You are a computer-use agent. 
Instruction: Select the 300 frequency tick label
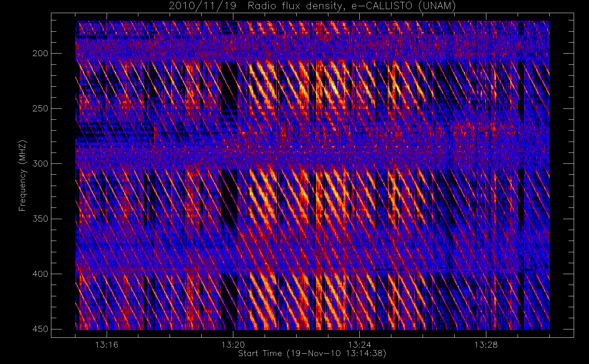pyautogui.click(x=40, y=163)
